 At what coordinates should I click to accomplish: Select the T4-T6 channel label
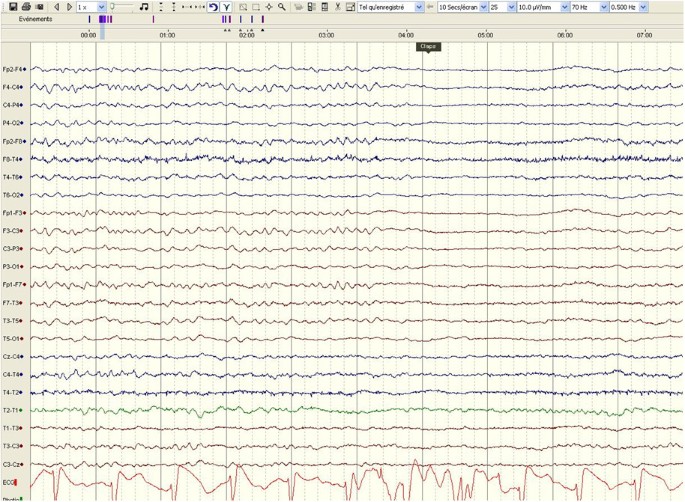coord(13,177)
